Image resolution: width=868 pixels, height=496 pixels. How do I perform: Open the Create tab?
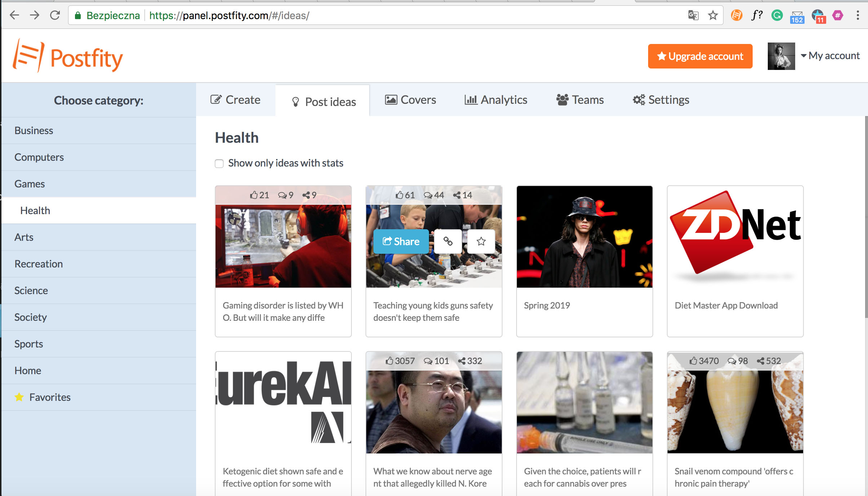click(235, 99)
